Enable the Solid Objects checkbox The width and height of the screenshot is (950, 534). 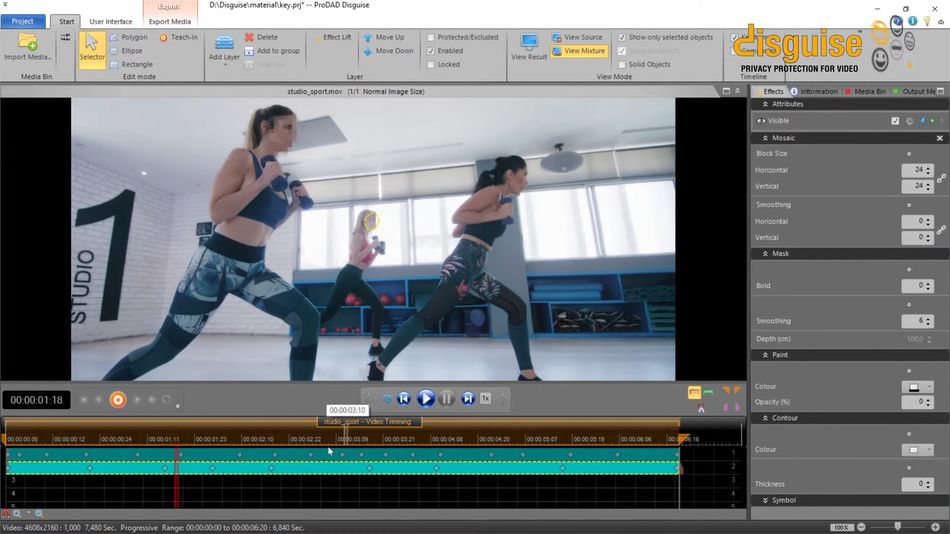coord(622,64)
